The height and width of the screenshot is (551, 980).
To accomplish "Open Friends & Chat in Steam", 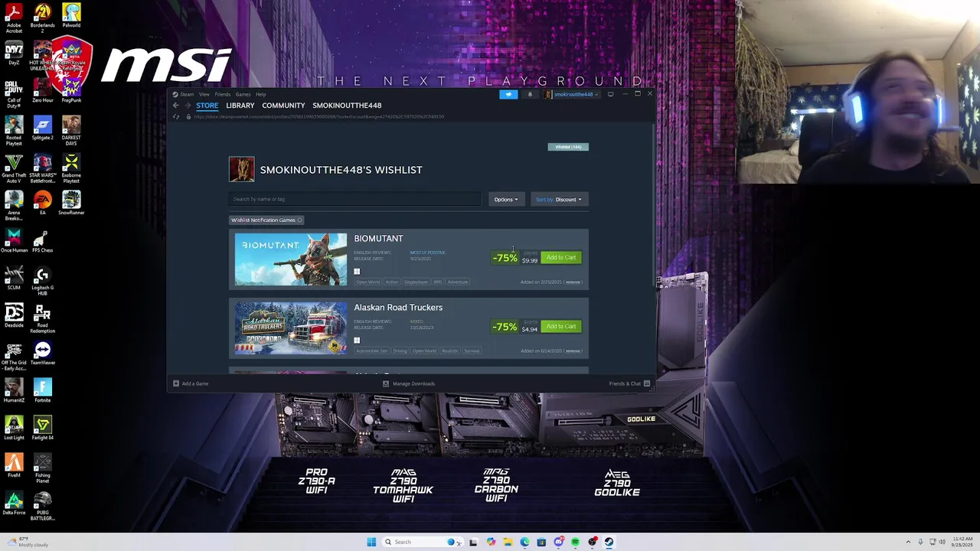I will [x=629, y=383].
